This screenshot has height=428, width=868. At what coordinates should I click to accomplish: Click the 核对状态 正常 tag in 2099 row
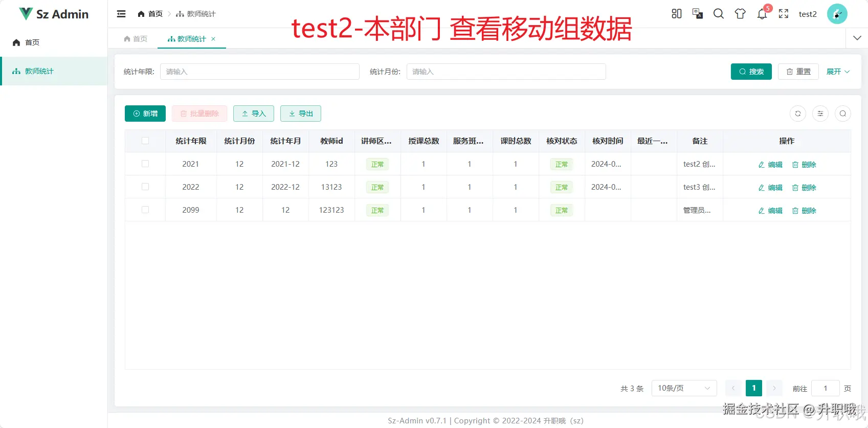(x=562, y=210)
